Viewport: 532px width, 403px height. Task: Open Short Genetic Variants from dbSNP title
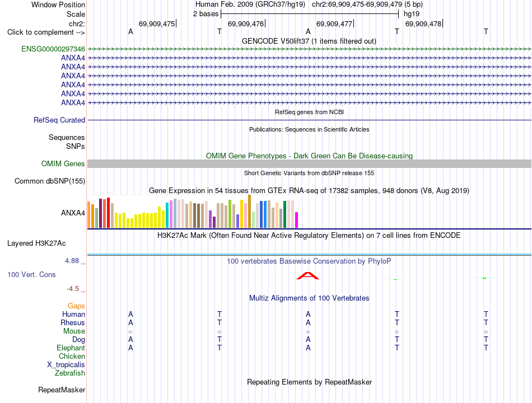[309, 173]
